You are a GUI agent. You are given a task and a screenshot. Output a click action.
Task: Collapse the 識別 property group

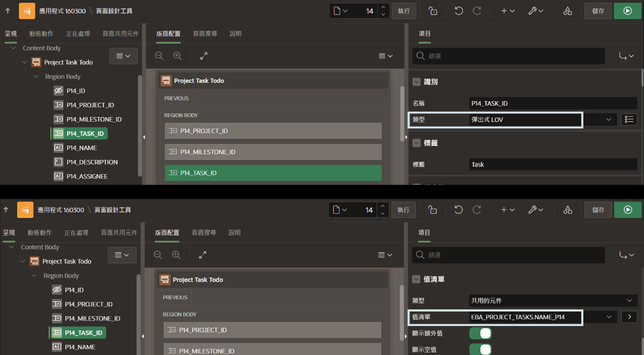(416, 82)
